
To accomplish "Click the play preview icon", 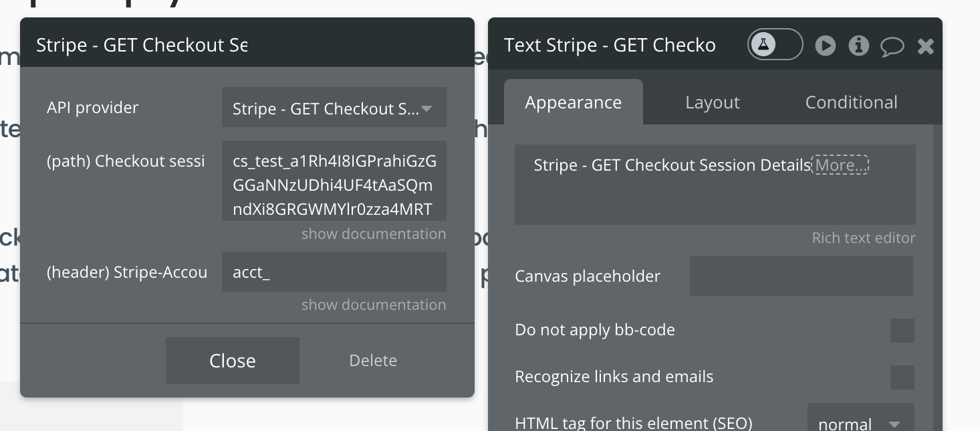I will click(x=826, y=46).
